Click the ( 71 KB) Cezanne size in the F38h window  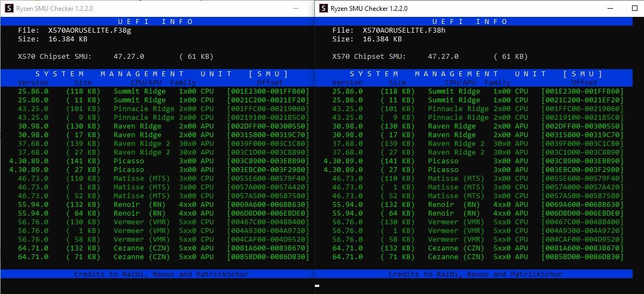pos(398,256)
